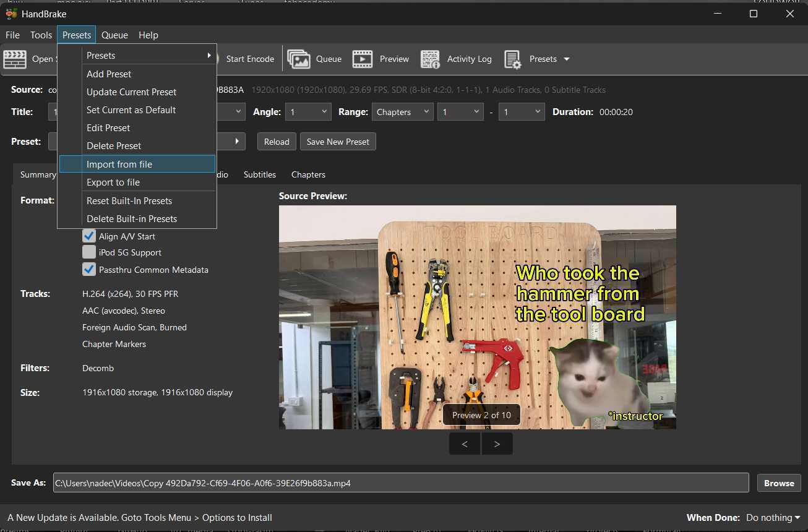Open the Queue menu in menu bar
Image resolution: width=808 pixels, height=532 pixels.
[114, 35]
